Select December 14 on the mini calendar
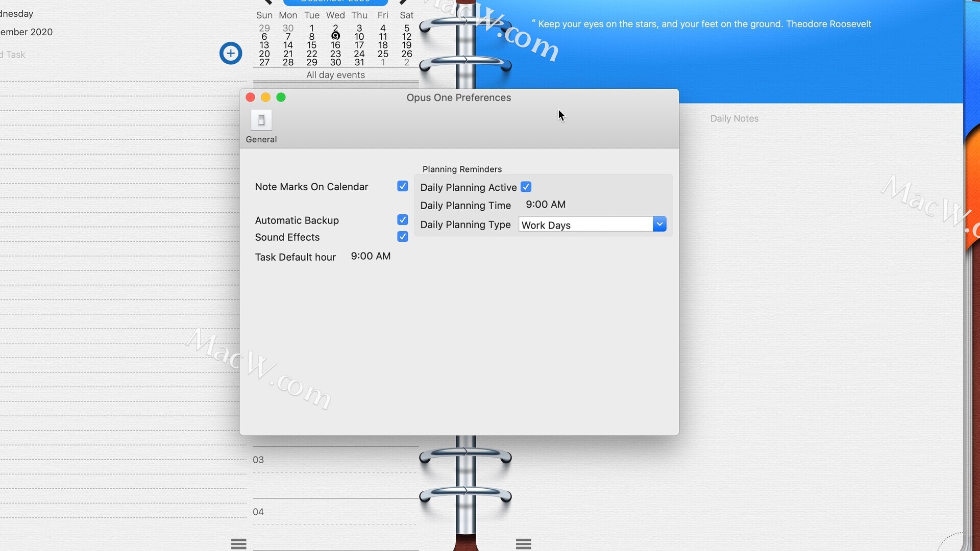 [288, 45]
